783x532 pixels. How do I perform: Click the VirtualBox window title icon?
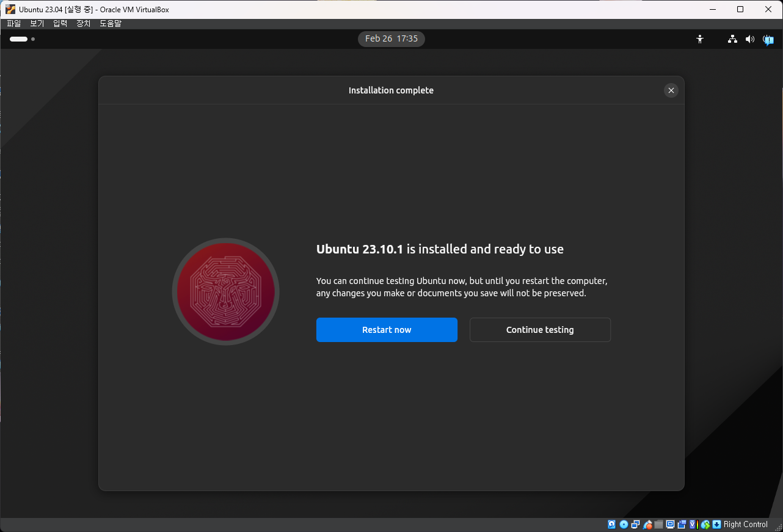click(10, 9)
